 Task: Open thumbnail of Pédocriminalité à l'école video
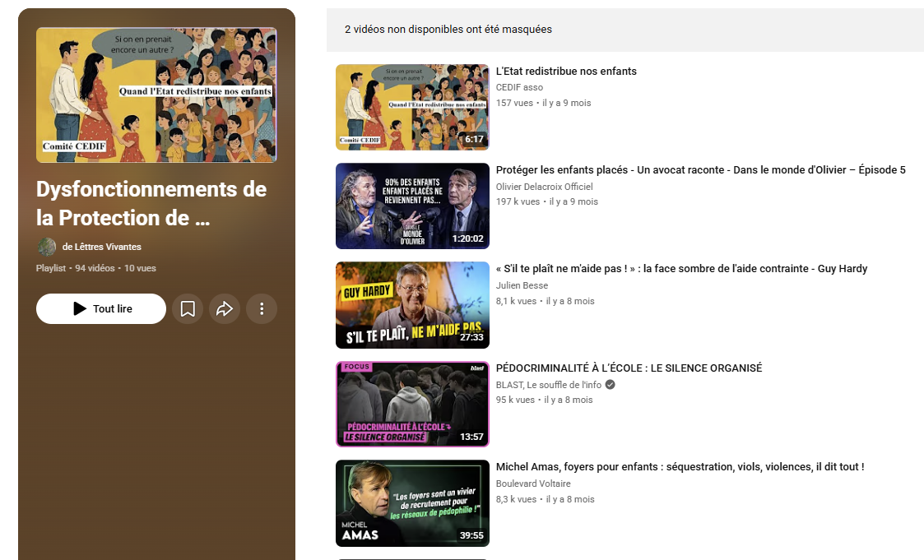412,404
